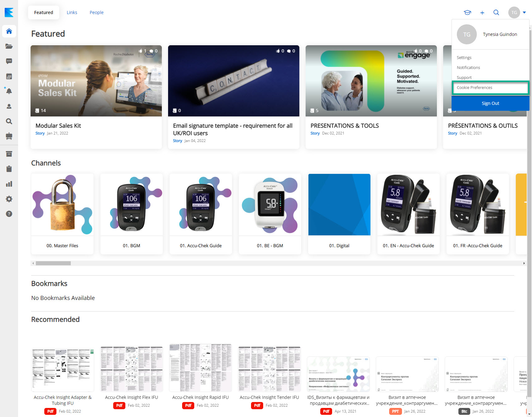The height and width of the screenshot is (417, 532).
Task: Select Settings in user menu
Action: tap(464, 57)
